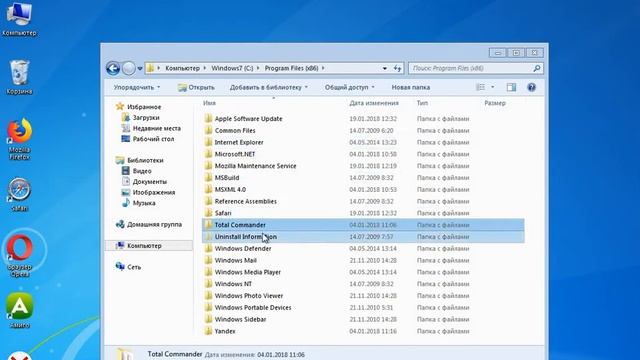This screenshot has height=360, width=640.
Task: Launch Mozilla Firefox from desktop
Action: click(19, 139)
